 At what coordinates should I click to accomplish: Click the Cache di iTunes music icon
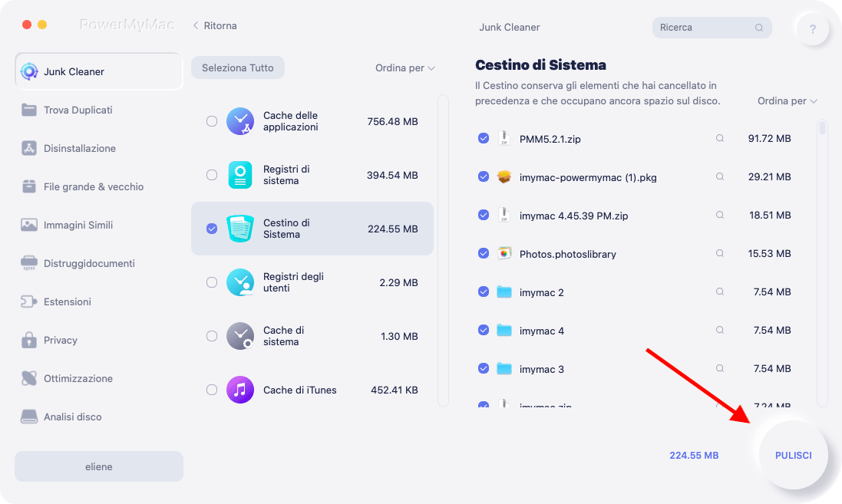pyautogui.click(x=240, y=390)
